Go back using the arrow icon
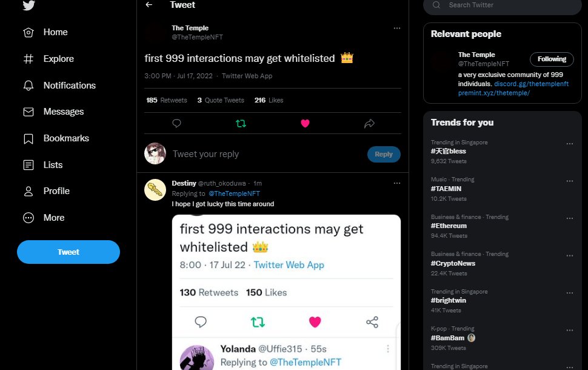The height and width of the screenshot is (370, 588). [x=149, y=4]
